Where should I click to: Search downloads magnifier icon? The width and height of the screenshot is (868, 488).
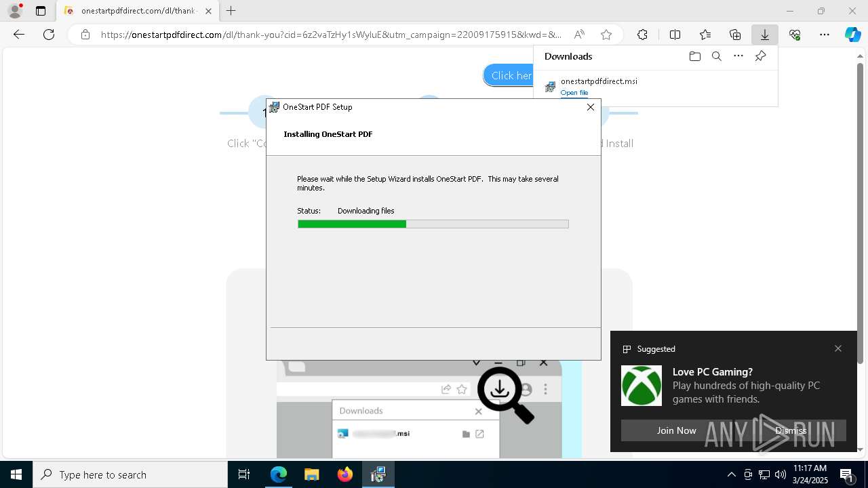click(x=716, y=56)
